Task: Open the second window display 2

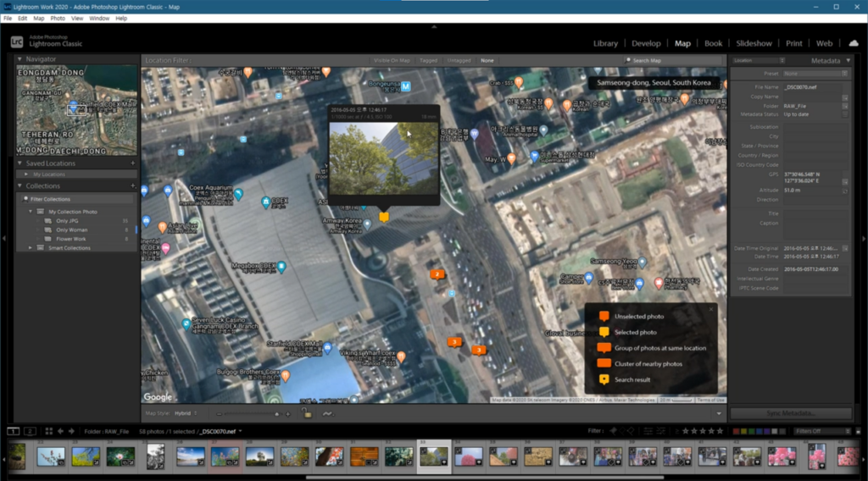Action: (30, 431)
